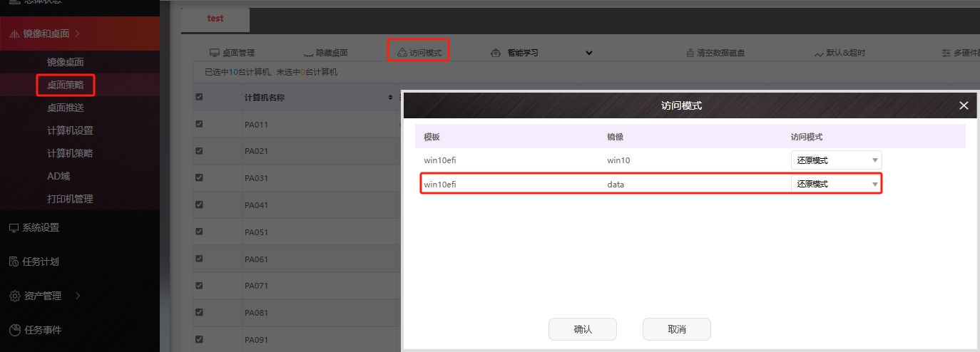980x352 pixels.
Task: Click the 桌面管理 monitor icon
Action: click(x=214, y=53)
